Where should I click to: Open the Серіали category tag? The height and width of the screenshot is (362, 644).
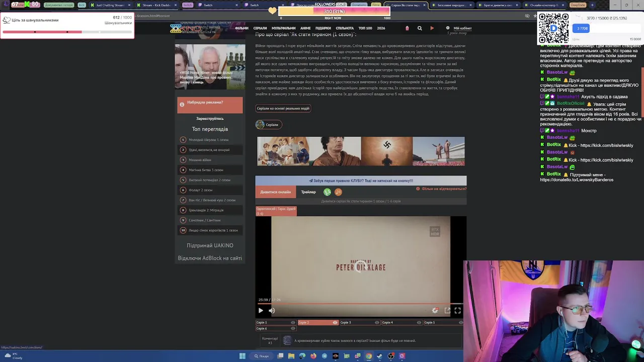[269, 125]
